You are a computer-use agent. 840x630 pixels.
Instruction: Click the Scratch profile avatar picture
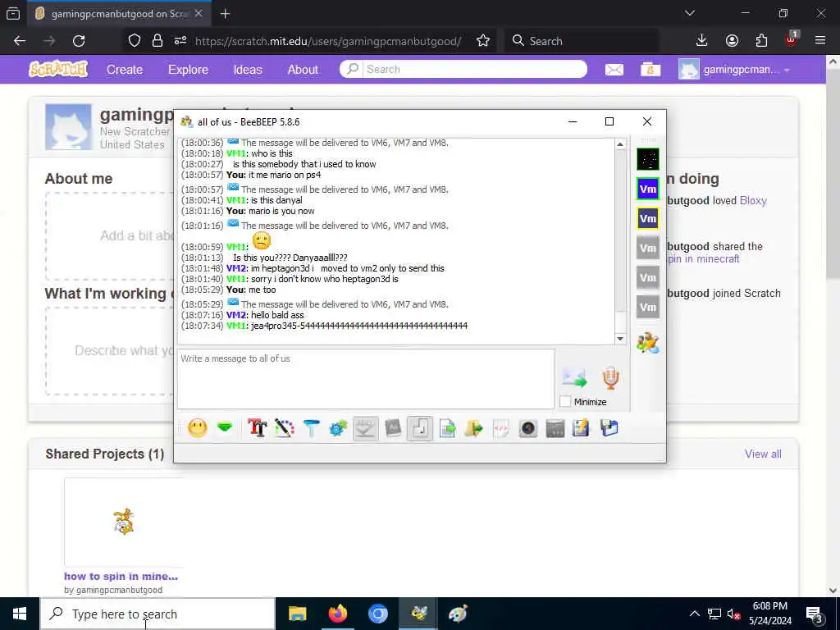pyautogui.click(x=68, y=127)
